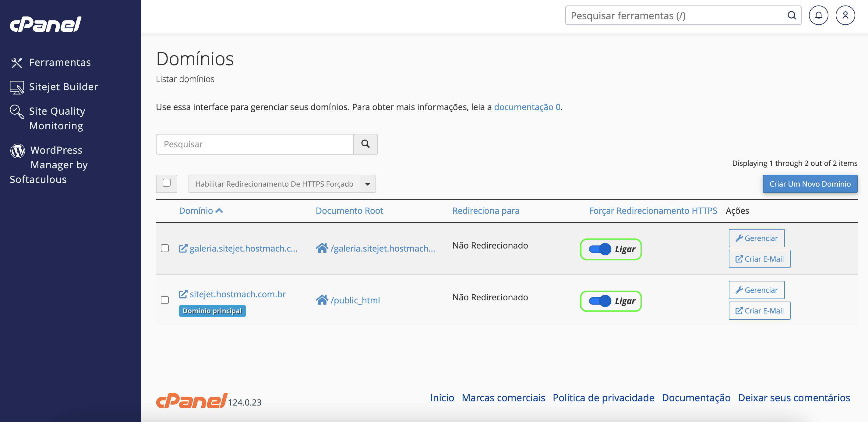Click the 124.0.23 version number
Screen dimensions: 868x422
click(245, 402)
